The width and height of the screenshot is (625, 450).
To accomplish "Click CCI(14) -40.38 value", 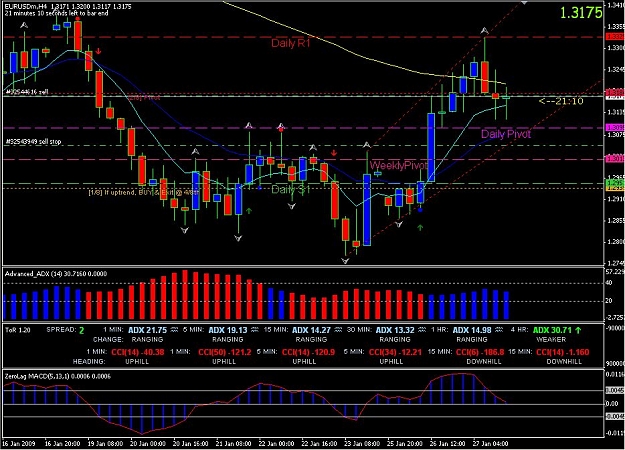I will click(138, 352).
